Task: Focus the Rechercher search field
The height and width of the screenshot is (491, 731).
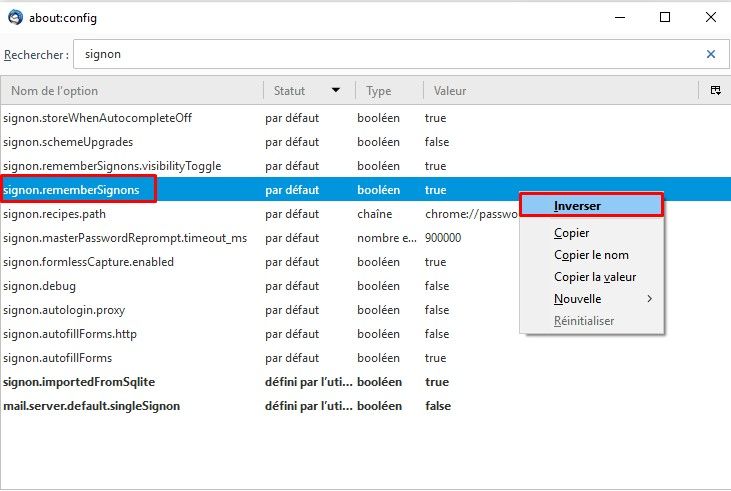Action: (x=401, y=54)
